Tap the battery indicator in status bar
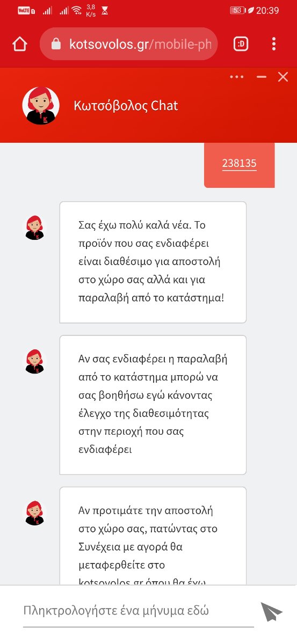This screenshot has width=297, height=644. [237, 10]
